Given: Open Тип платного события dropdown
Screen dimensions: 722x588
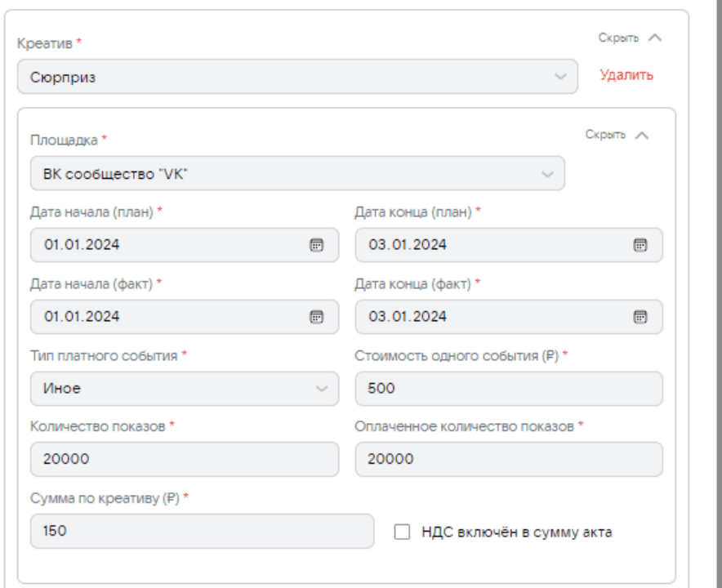Looking at the screenshot, I should (184, 389).
